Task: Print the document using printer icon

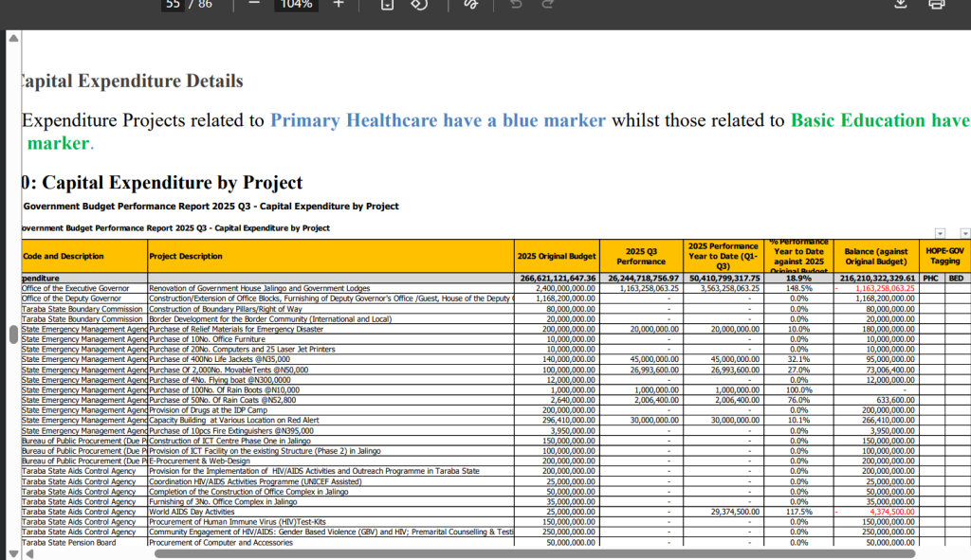Action: [936, 4]
